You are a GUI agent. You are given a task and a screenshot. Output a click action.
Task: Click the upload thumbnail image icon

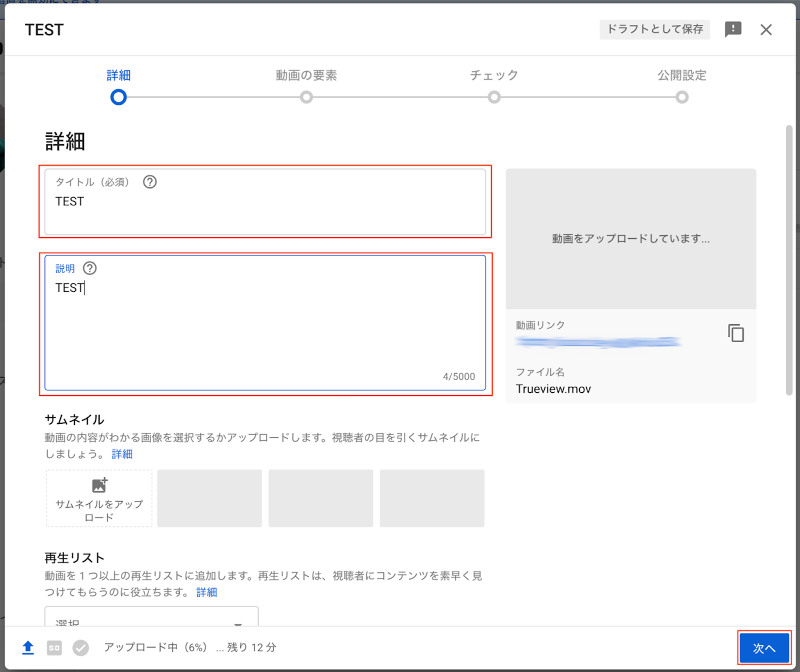[99, 485]
